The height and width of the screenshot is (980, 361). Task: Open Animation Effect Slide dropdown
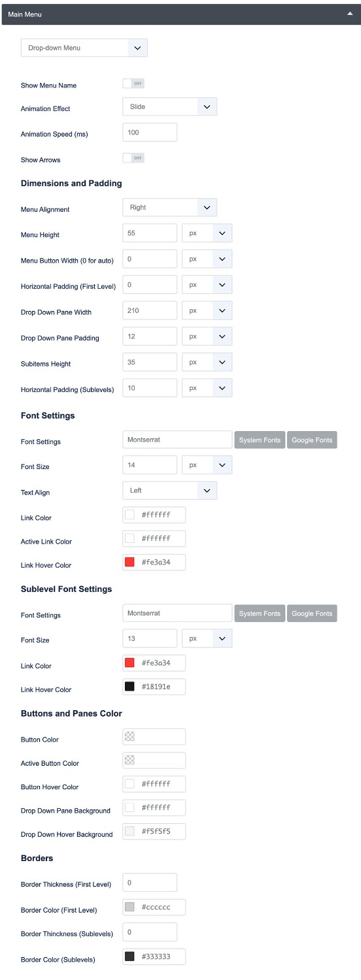tap(170, 107)
